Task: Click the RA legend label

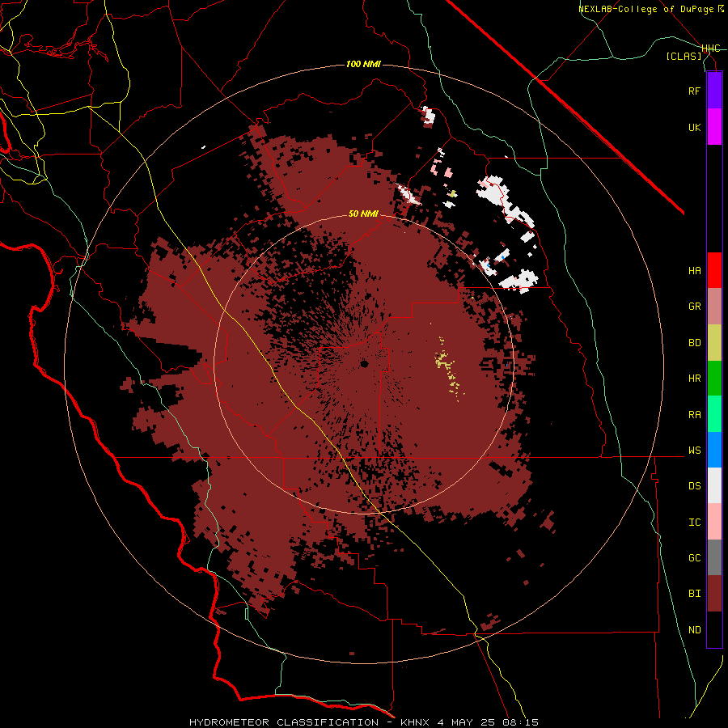Action: pyautogui.click(x=694, y=415)
